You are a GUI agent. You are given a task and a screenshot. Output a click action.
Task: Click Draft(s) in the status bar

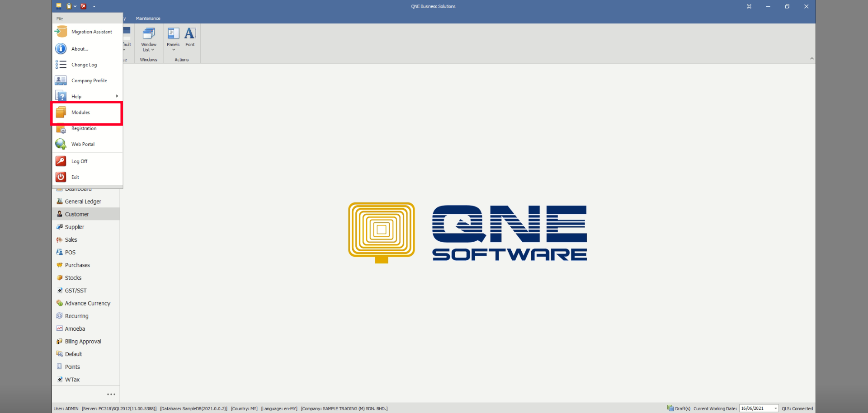(679, 408)
